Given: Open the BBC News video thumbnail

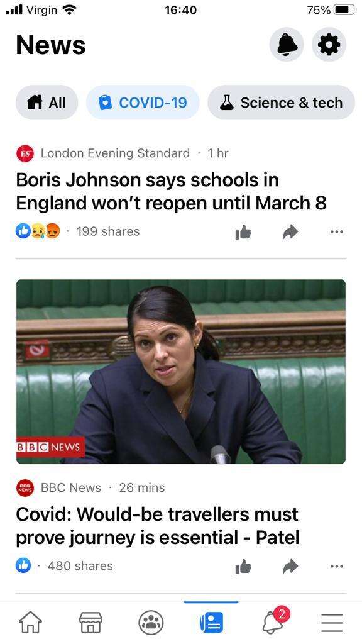Looking at the screenshot, I should click(x=181, y=371).
